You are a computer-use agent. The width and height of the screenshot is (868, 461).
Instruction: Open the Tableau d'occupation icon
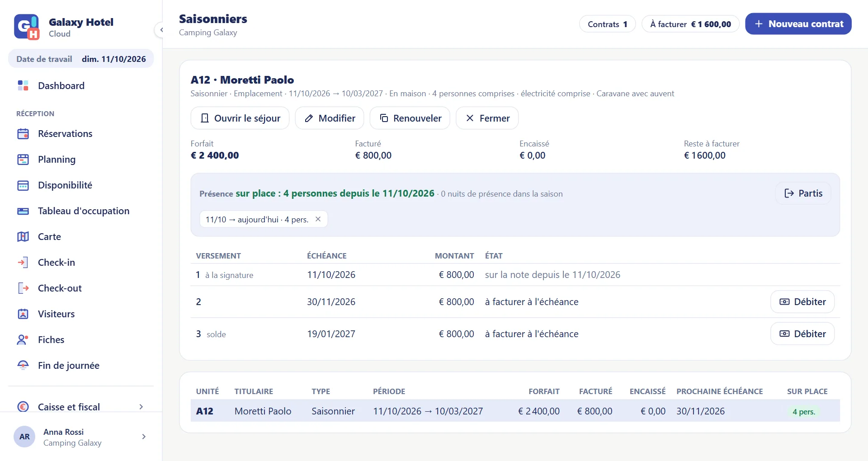23,211
